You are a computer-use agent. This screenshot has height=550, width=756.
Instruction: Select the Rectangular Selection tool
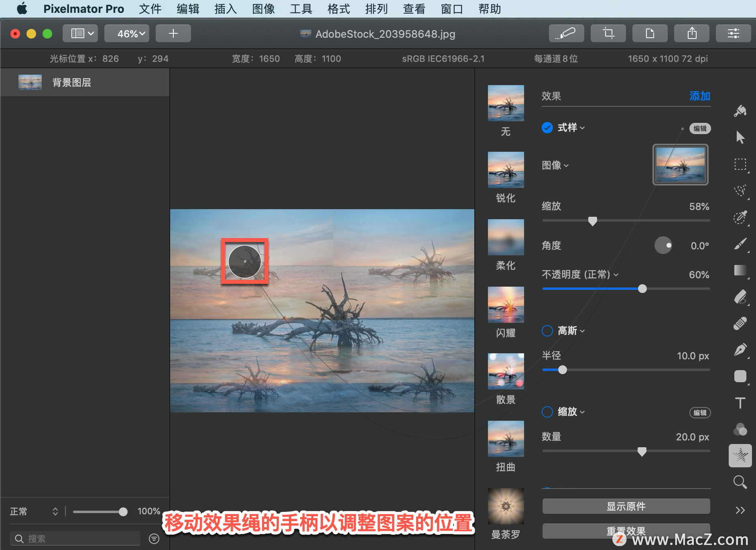[740, 164]
